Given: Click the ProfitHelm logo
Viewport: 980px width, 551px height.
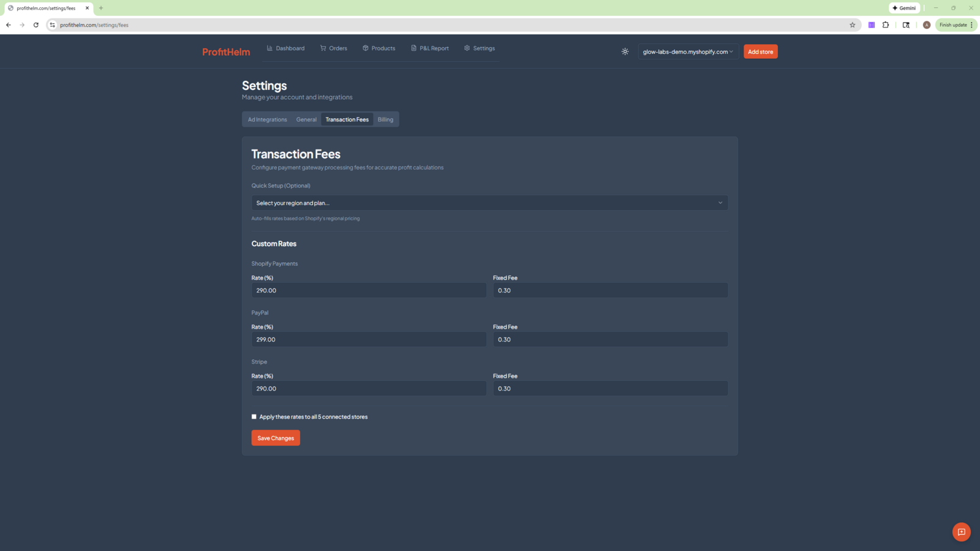Looking at the screenshot, I should click(226, 52).
